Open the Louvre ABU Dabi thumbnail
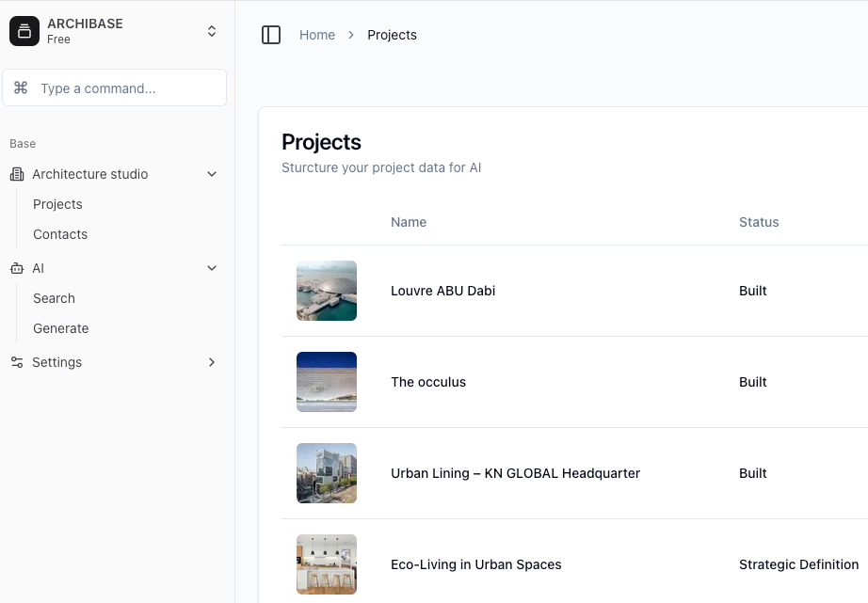Image resolution: width=868 pixels, height=603 pixels. click(x=327, y=291)
